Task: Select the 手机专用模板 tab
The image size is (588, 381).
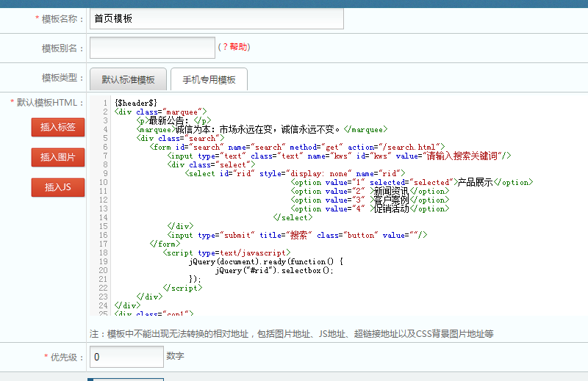Action: click(x=209, y=79)
